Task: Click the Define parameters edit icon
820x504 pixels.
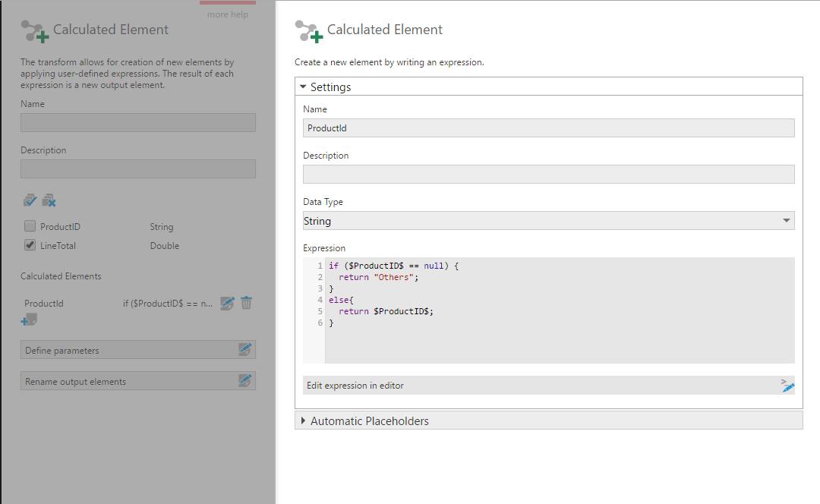Action: point(244,349)
